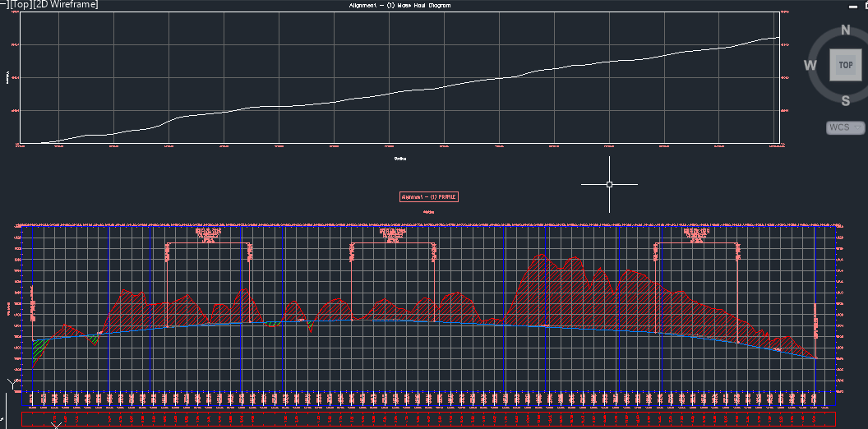Select the Alignment - (1) PROFILE label

click(428, 197)
